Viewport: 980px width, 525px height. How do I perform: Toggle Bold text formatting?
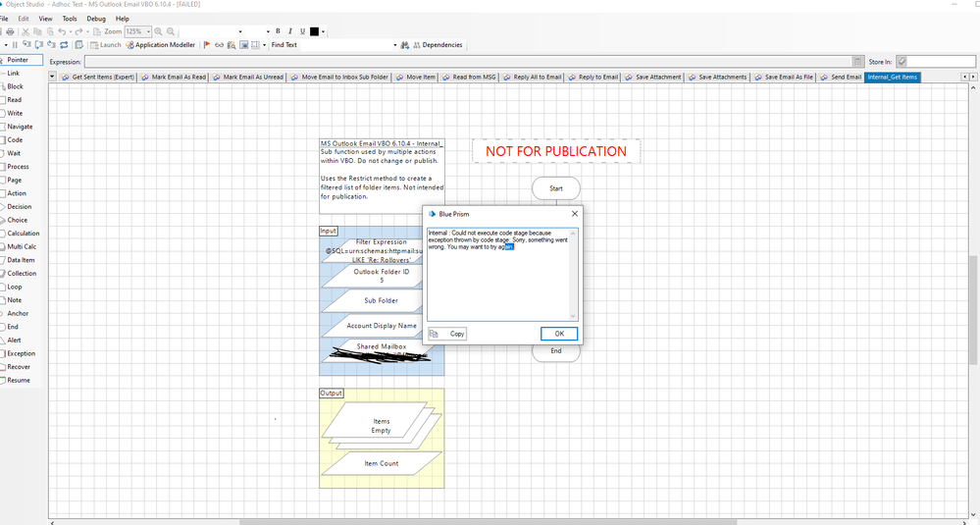(x=279, y=31)
